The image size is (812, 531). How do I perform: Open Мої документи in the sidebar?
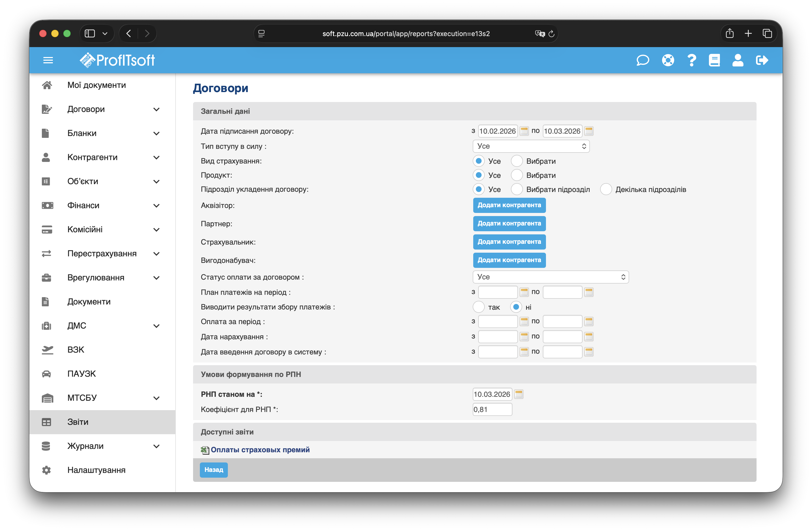[97, 85]
